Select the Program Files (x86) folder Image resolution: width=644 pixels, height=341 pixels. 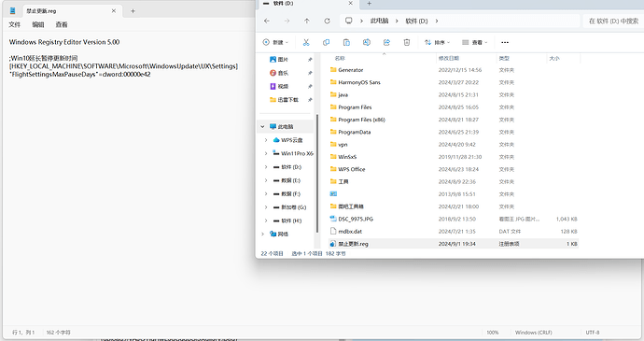click(x=454, y=120)
